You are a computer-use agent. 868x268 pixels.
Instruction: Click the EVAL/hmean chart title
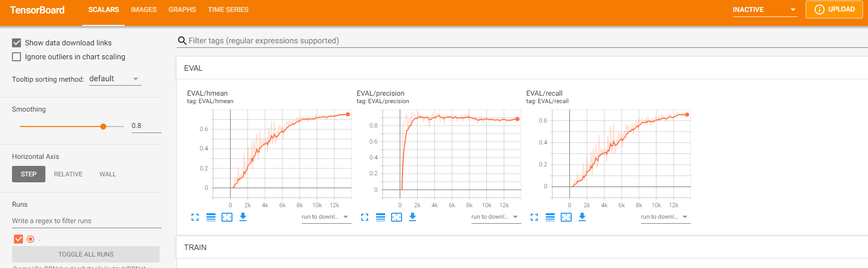(208, 93)
